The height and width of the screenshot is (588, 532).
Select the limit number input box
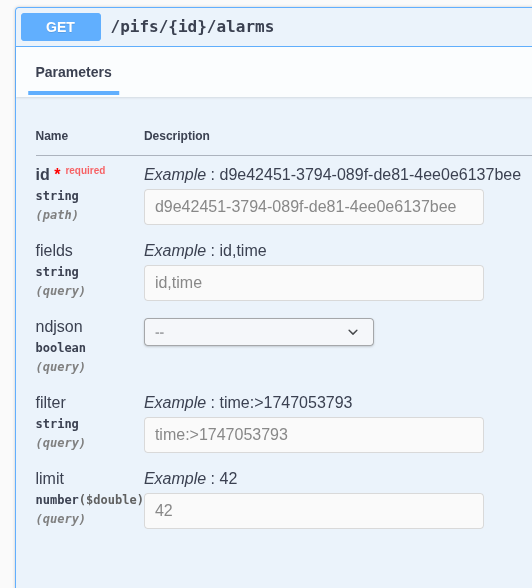tap(314, 511)
